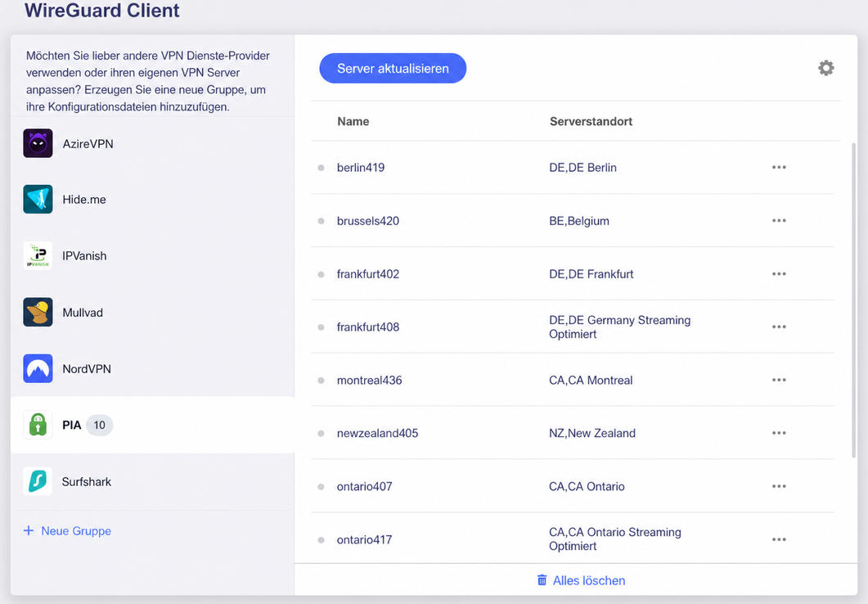
Task: Click location CA,CA Montreal
Action: pyautogui.click(x=591, y=380)
